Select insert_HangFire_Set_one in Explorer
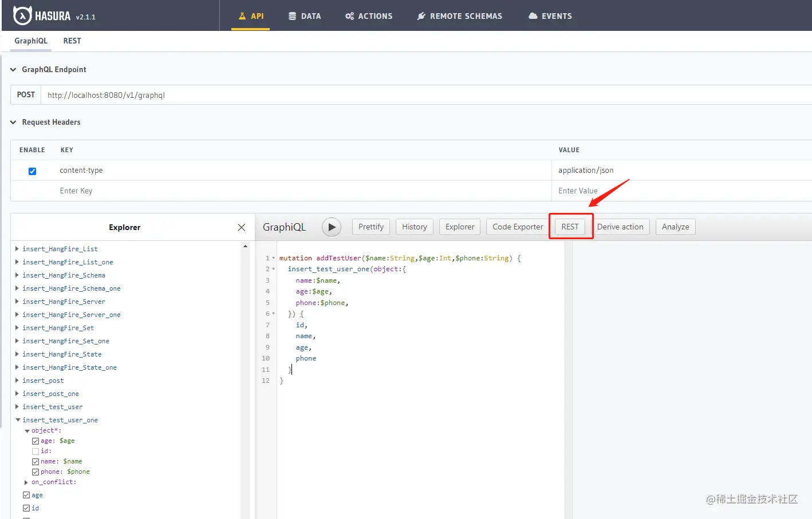 coord(66,341)
